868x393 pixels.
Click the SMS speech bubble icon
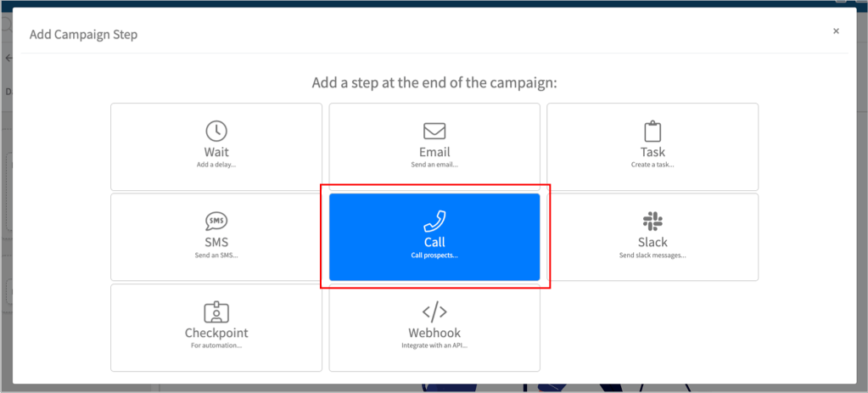point(216,222)
